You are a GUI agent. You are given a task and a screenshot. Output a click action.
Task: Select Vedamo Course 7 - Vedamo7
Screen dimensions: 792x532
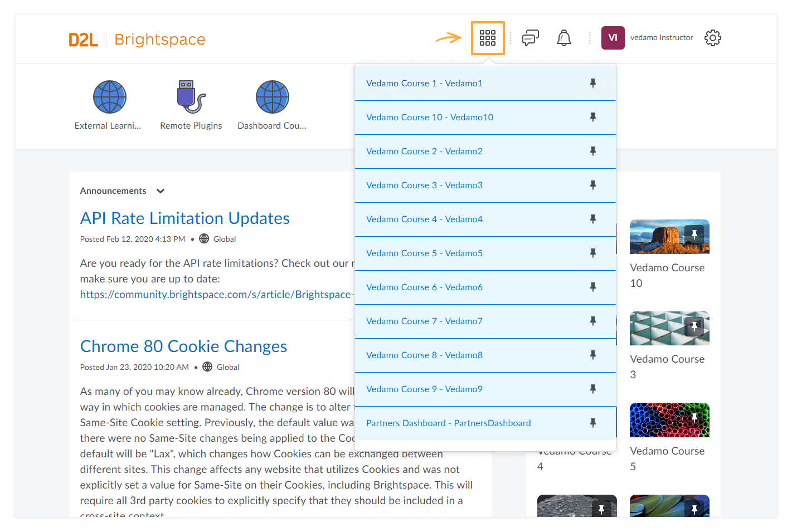(485, 321)
